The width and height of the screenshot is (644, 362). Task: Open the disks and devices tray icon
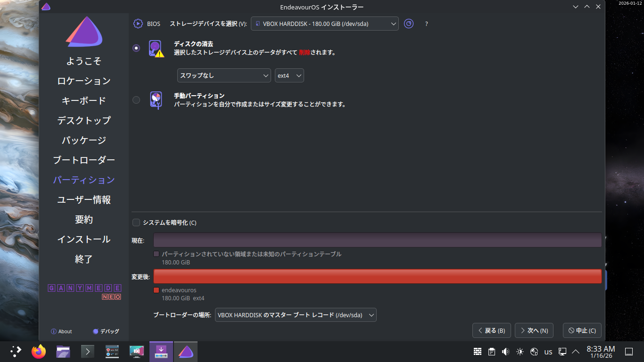pos(534,351)
